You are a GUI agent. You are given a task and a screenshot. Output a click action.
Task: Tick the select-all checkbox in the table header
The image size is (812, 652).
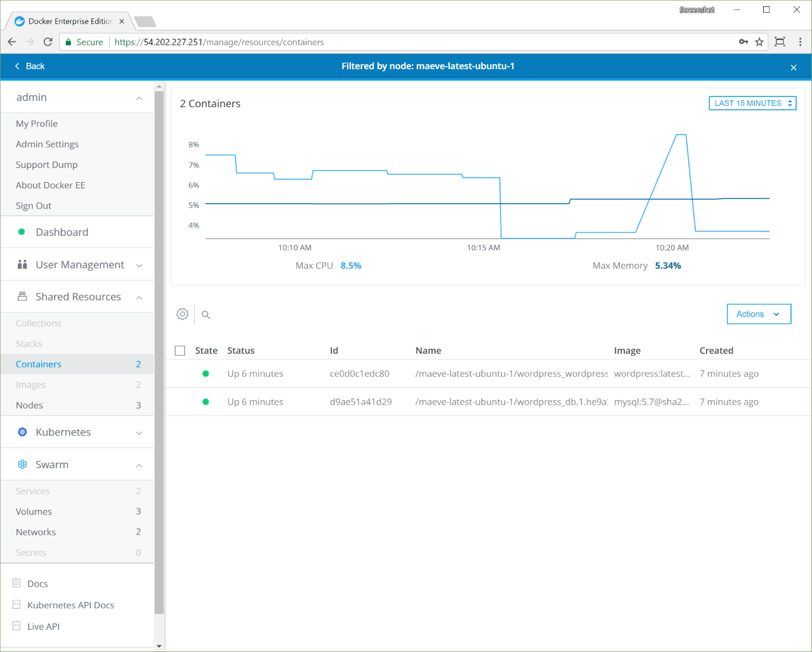pos(180,351)
